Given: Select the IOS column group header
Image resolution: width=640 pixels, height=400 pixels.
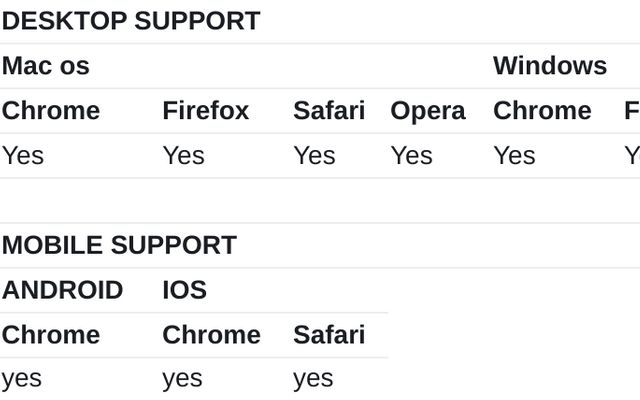Looking at the screenshot, I should click(x=184, y=290).
